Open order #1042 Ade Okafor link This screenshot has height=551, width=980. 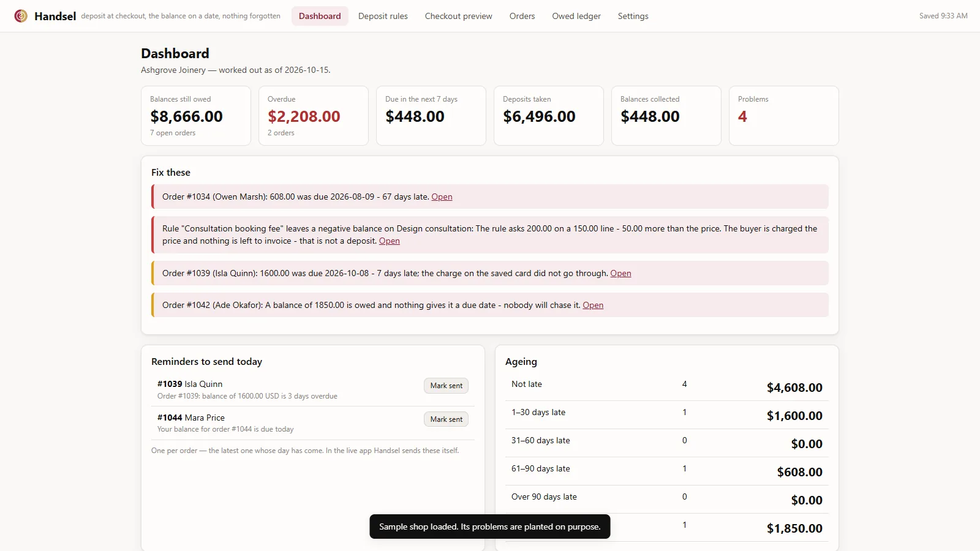pyautogui.click(x=593, y=305)
